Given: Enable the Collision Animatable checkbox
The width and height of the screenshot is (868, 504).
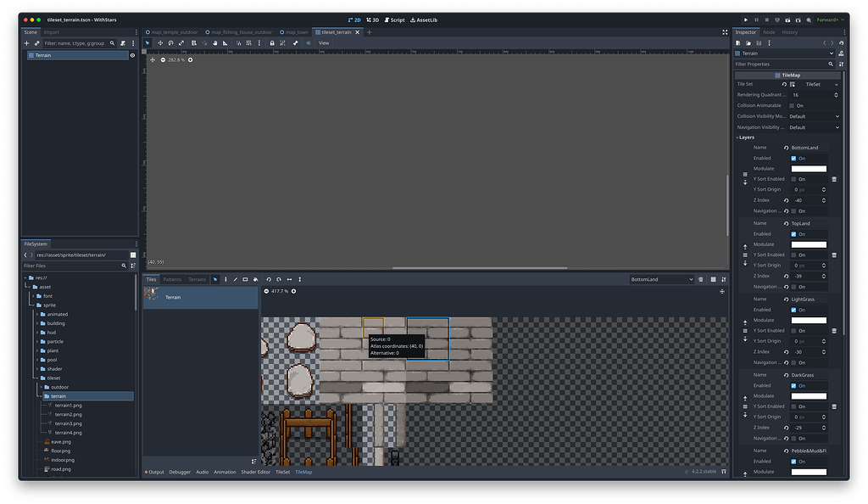Looking at the screenshot, I should pos(792,105).
